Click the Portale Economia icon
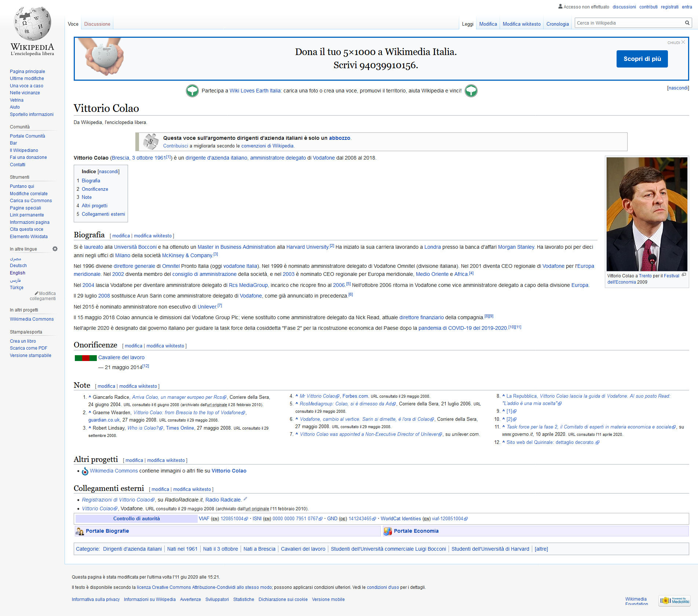 (388, 531)
